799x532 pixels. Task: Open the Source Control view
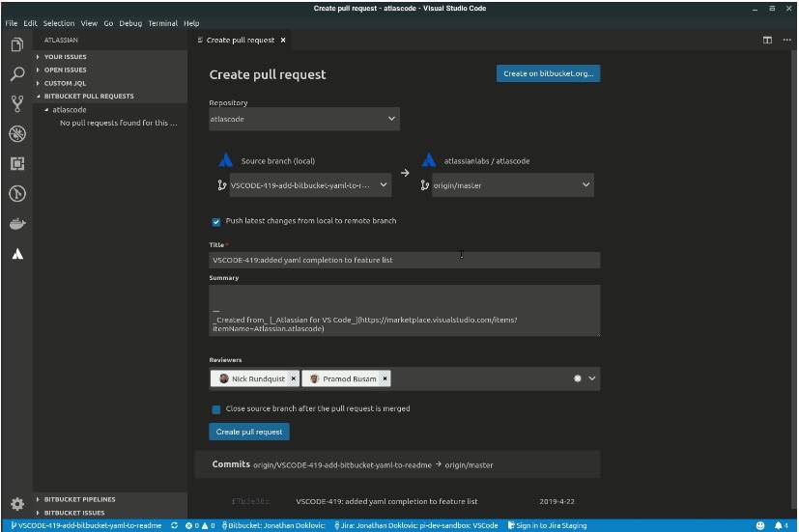[x=17, y=104]
